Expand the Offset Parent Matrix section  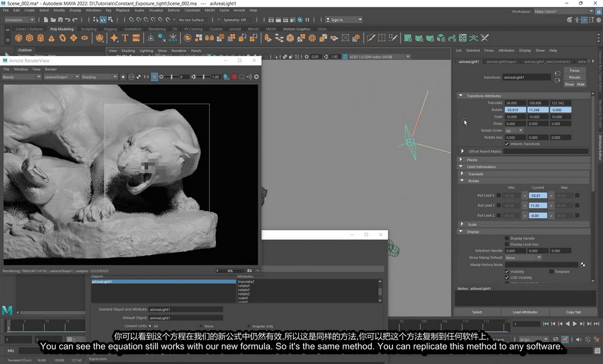coord(463,151)
